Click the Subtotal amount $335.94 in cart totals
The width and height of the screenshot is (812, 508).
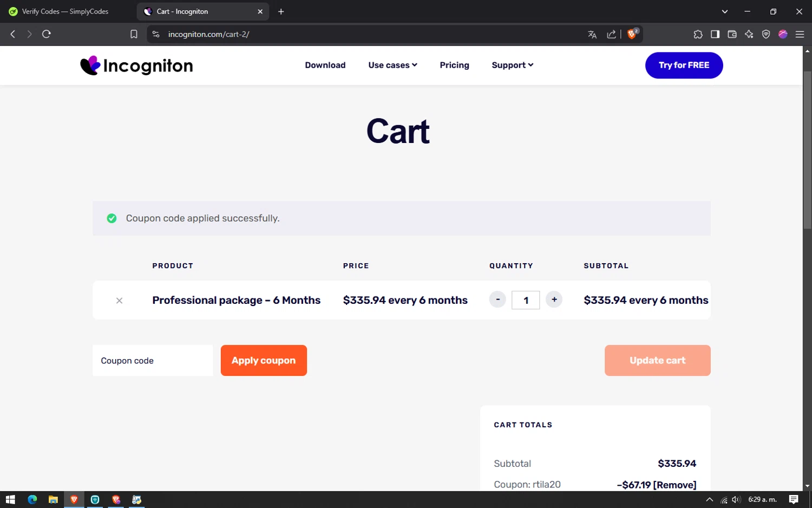pos(677,464)
